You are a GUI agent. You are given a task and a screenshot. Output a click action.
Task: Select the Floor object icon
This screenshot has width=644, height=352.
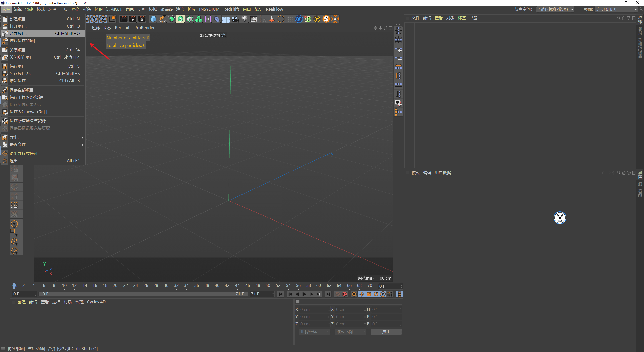pos(226,19)
